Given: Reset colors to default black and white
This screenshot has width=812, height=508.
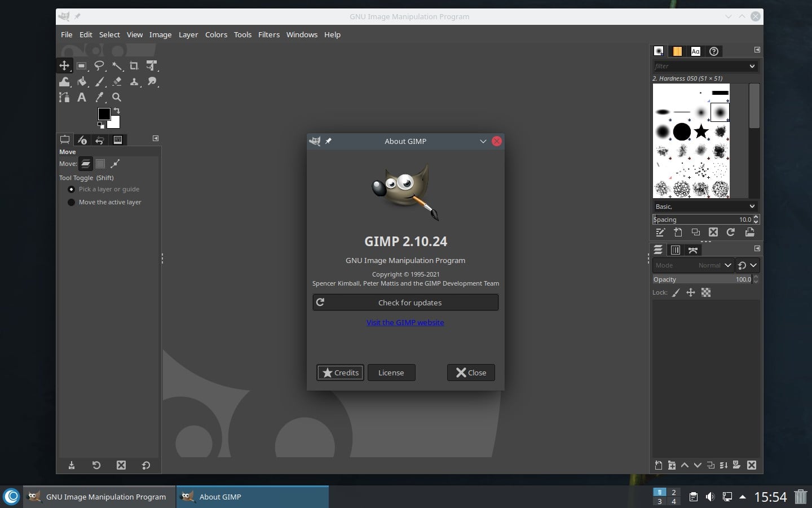Looking at the screenshot, I should 101,125.
